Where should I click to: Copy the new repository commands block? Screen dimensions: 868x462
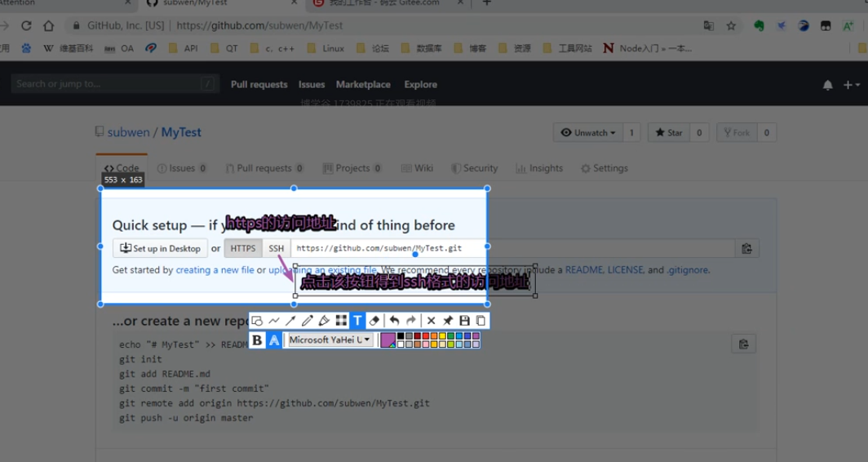[x=743, y=344]
